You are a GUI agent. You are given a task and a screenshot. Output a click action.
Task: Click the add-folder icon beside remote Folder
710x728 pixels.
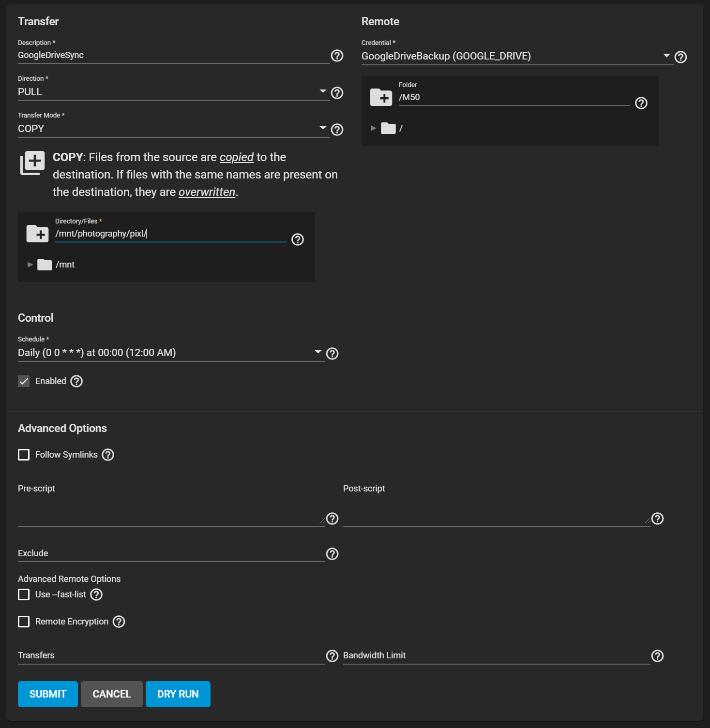[x=381, y=97]
